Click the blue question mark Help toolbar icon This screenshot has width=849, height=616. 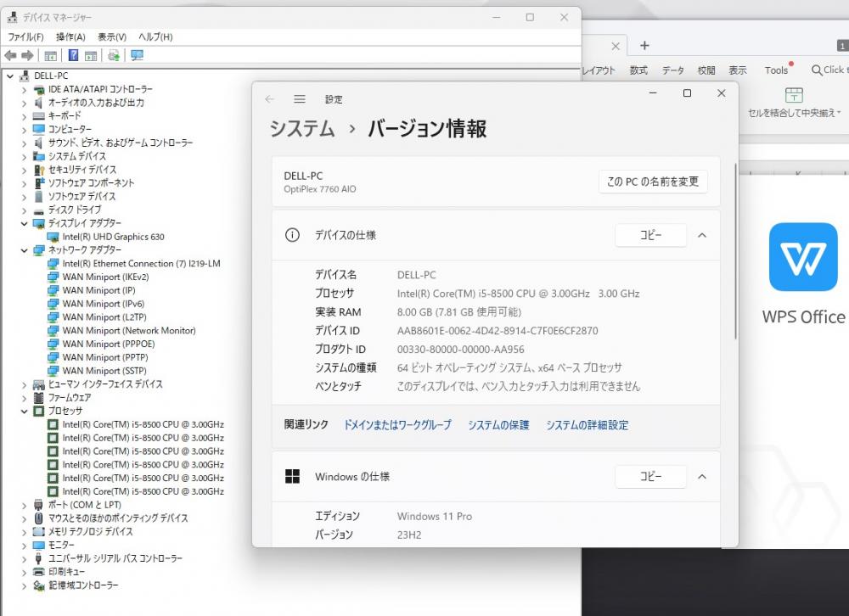click(x=74, y=55)
